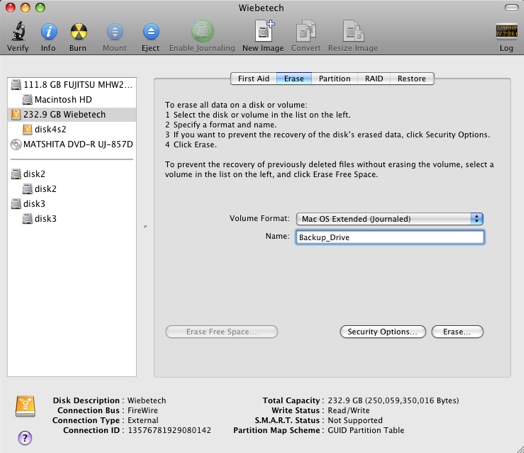Click the Name field containing Backup_Drive
This screenshot has width=524, height=453.
[390, 237]
